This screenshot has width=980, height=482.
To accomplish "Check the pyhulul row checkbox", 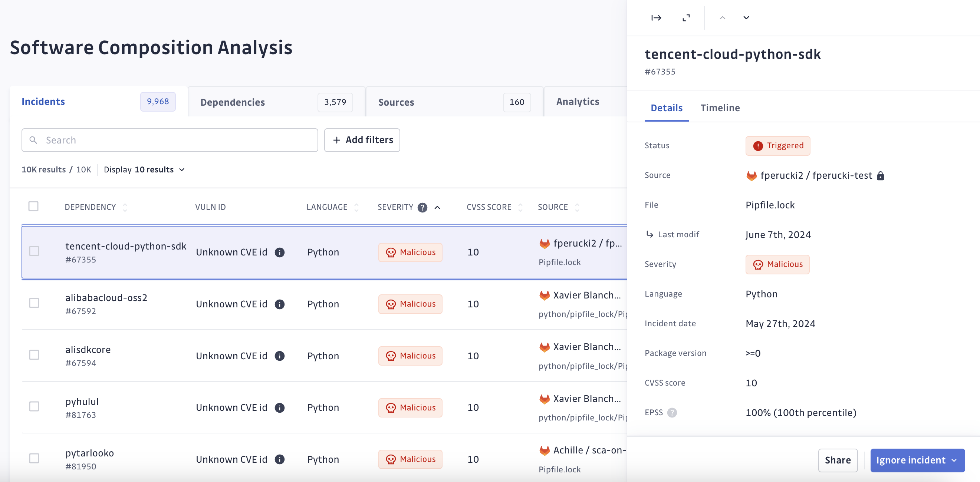I will (x=34, y=406).
